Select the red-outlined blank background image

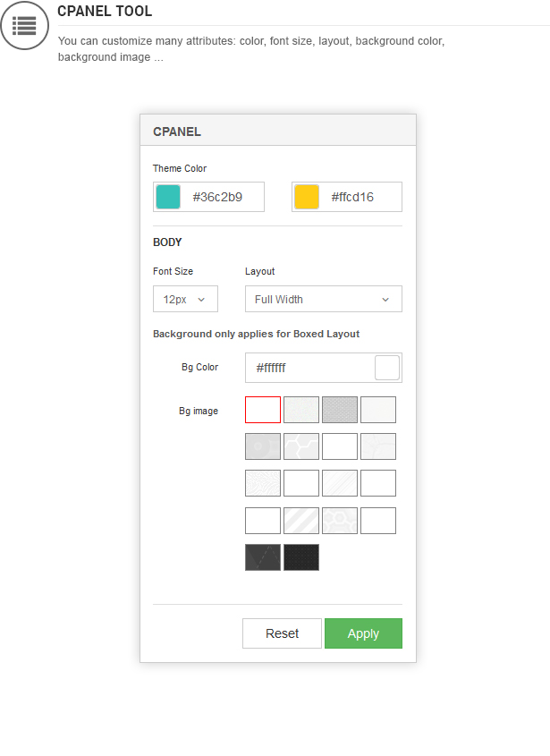click(263, 410)
